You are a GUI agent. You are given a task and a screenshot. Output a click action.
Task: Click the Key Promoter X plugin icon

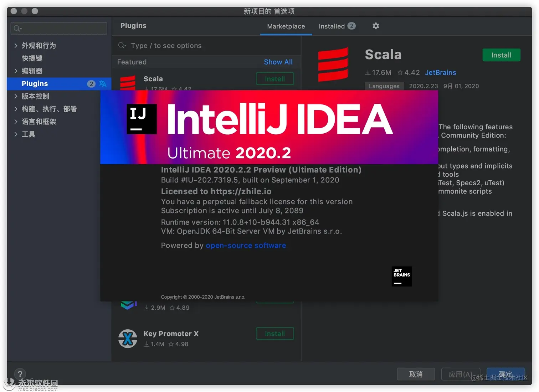click(128, 339)
